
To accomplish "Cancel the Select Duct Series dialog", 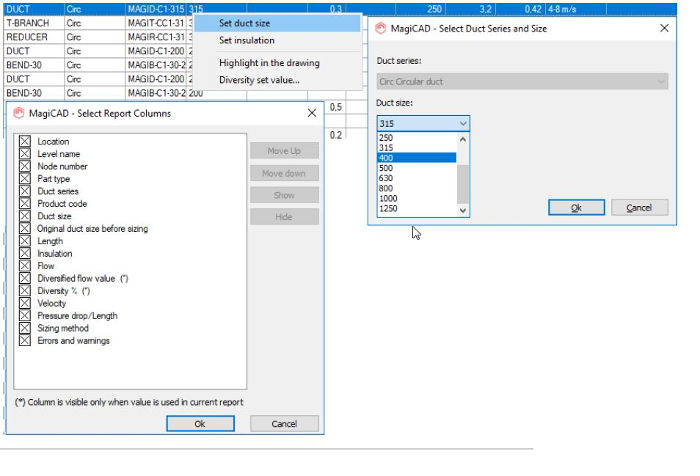I will point(639,208).
